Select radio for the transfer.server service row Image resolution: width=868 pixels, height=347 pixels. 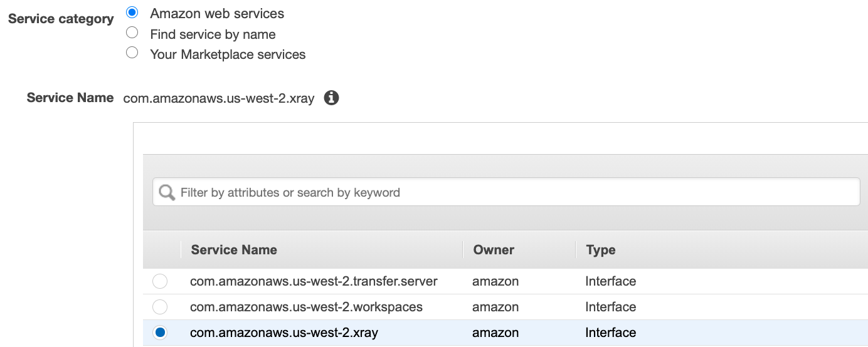coord(160,281)
